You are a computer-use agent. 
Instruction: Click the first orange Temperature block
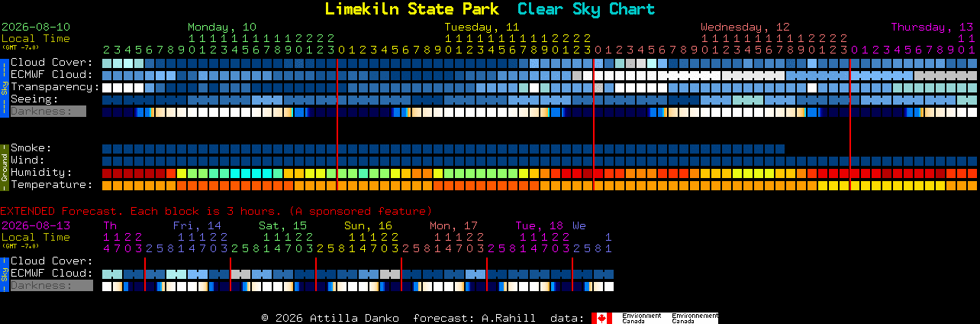(107, 186)
